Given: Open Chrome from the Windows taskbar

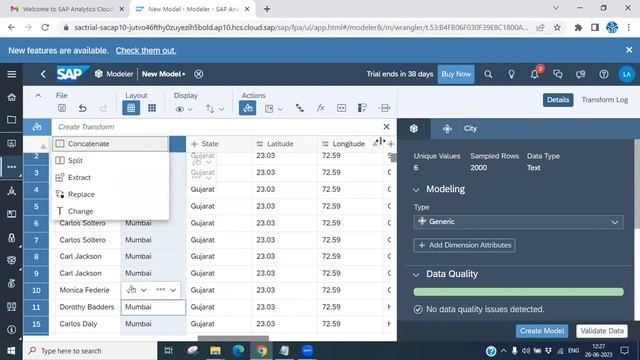Looking at the screenshot, I should click(x=262, y=351).
